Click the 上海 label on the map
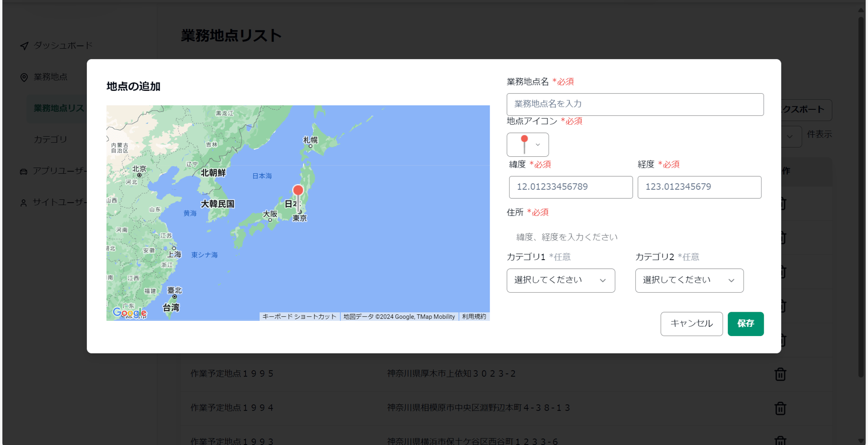868x445 pixels. [174, 254]
